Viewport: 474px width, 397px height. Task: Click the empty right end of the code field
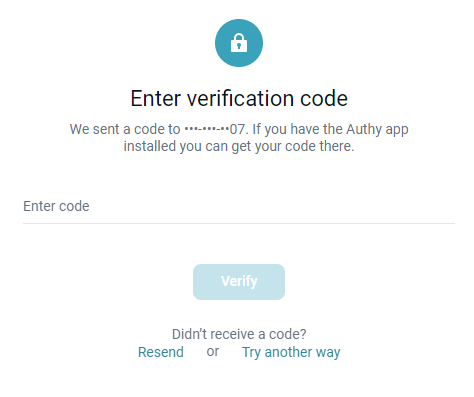point(433,206)
